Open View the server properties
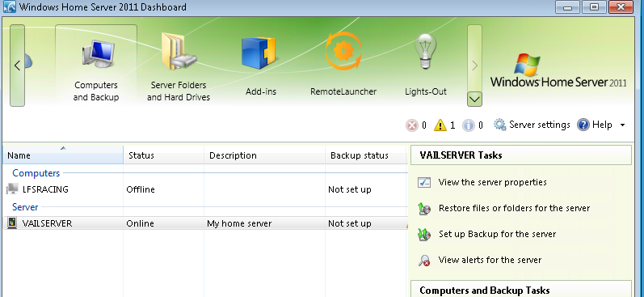Screen dimensions: 644x297 pyautogui.click(x=492, y=182)
